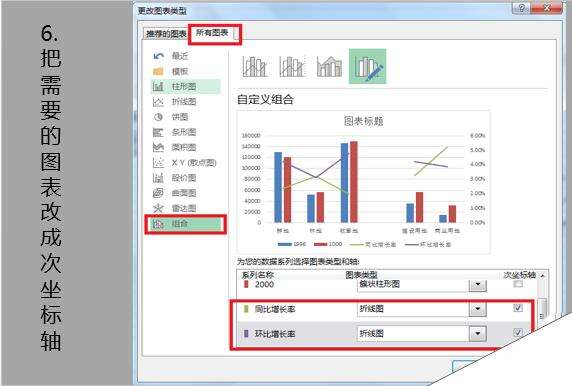The height and width of the screenshot is (386, 572).
Task: Toggle secondary axis for 同比增长率
Action: click(518, 308)
